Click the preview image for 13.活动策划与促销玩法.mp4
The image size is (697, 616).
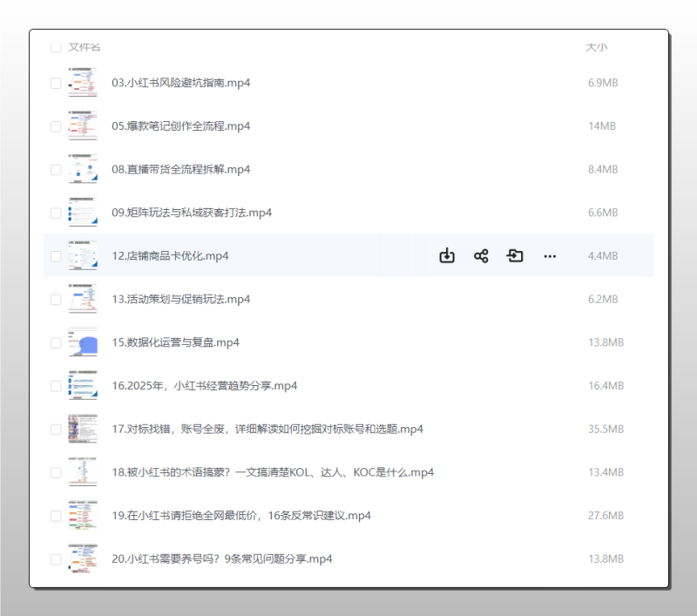click(82, 298)
